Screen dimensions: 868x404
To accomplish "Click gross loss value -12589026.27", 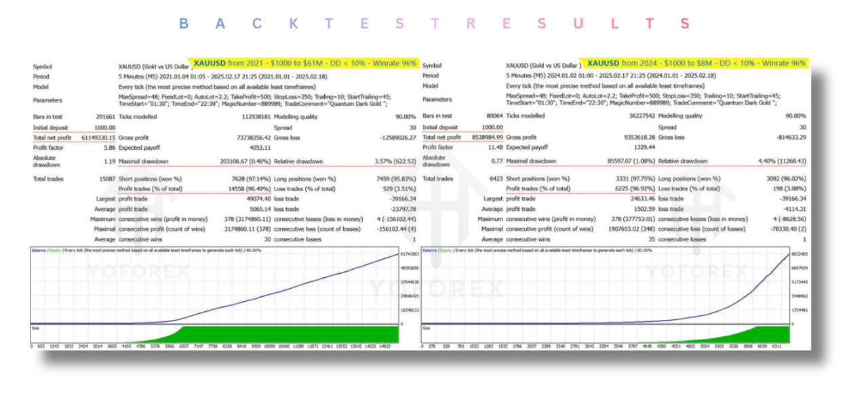I will [393, 138].
